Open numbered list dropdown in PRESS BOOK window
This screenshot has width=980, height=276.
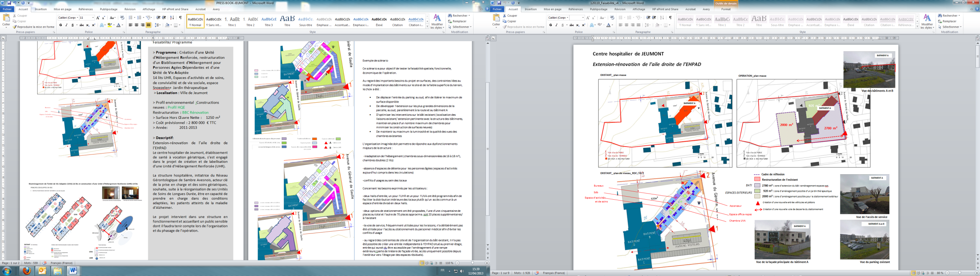point(144,17)
